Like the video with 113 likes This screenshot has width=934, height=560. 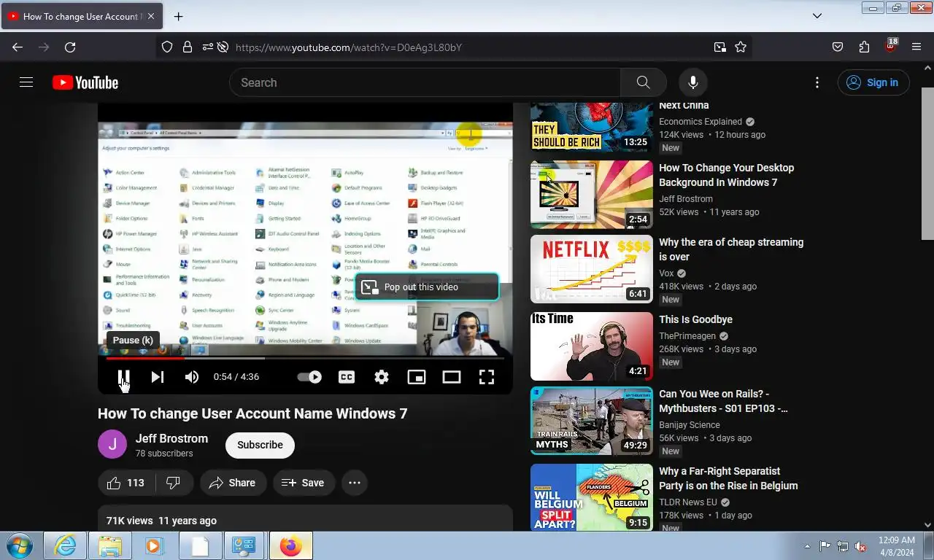(126, 483)
